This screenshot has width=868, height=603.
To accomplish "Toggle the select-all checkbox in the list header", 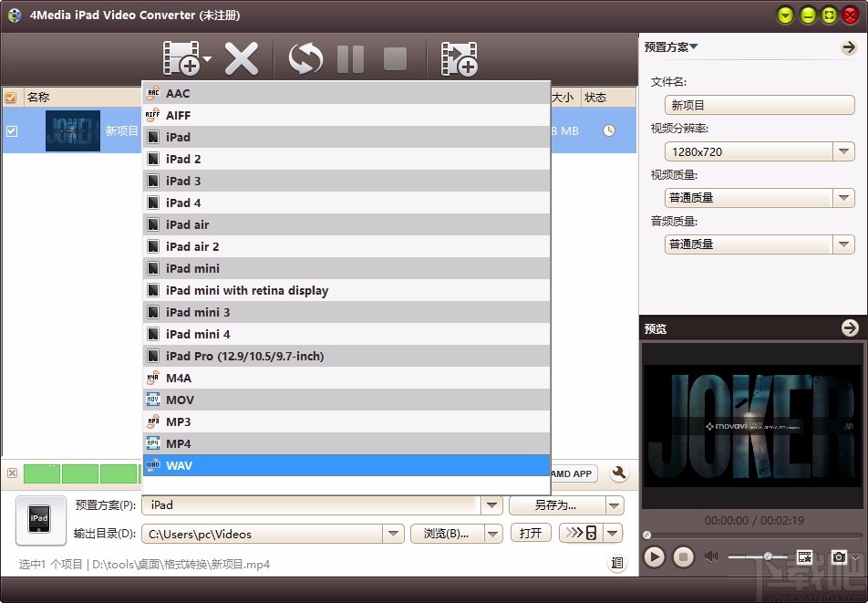I will [10, 97].
